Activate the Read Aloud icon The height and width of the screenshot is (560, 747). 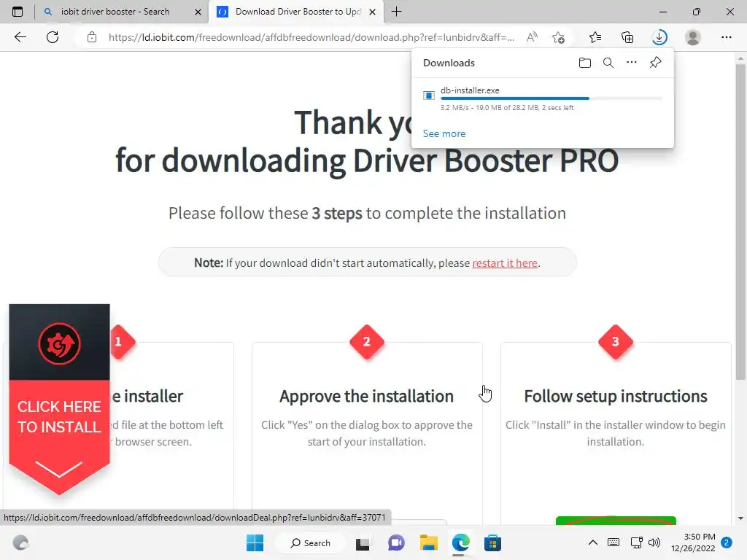point(532,37)
